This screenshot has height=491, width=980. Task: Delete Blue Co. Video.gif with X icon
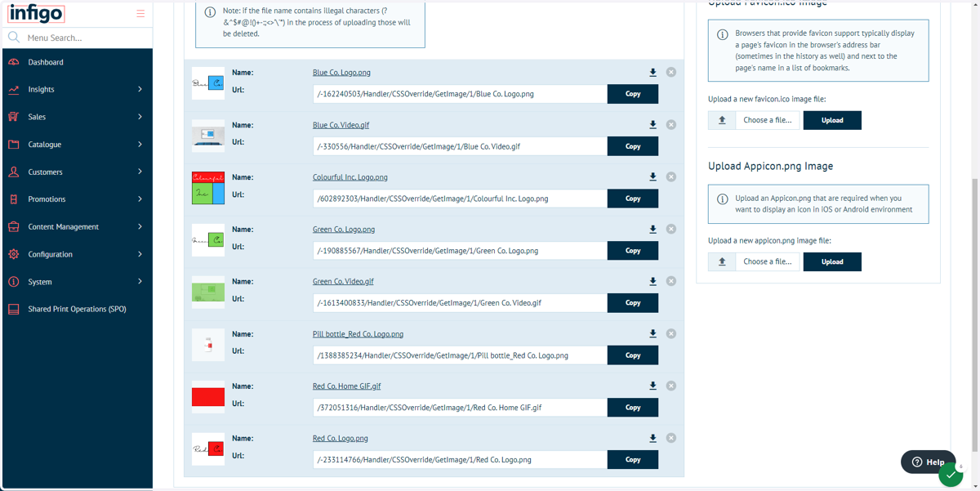coord(671,124)
